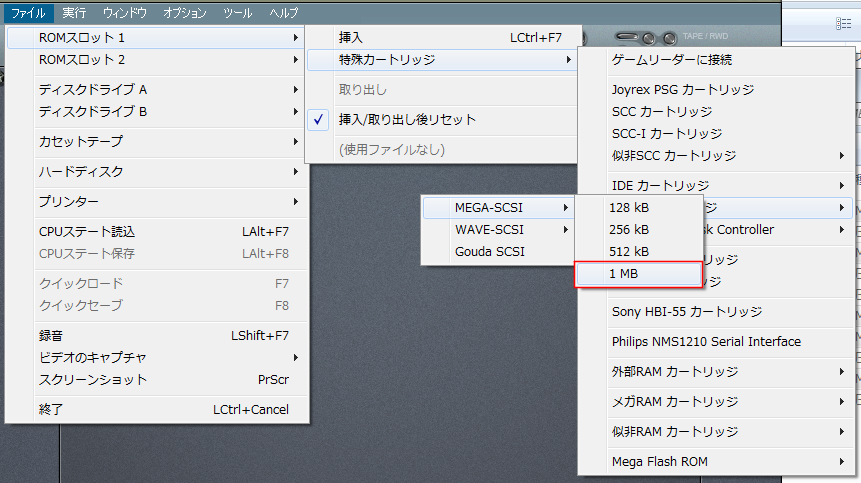Open the オプション menu

tap(184, 13)
